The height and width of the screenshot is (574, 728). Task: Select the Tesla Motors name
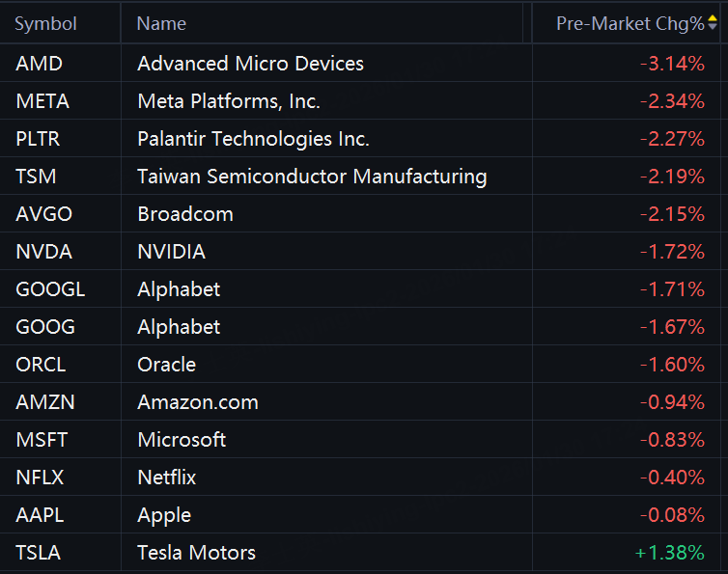tap(196, 553)
